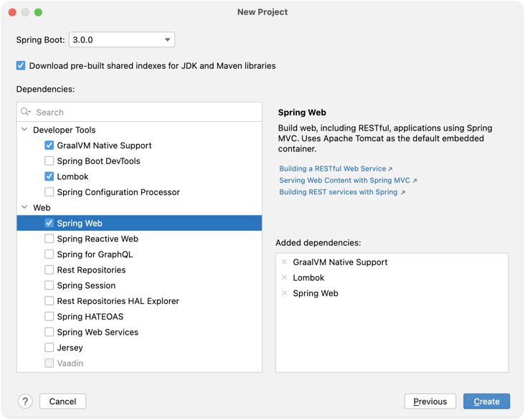Image resolution: width=525 pixels, height=420 pixels.
Task: Click the red close window button
Action: tap(12, 12)
